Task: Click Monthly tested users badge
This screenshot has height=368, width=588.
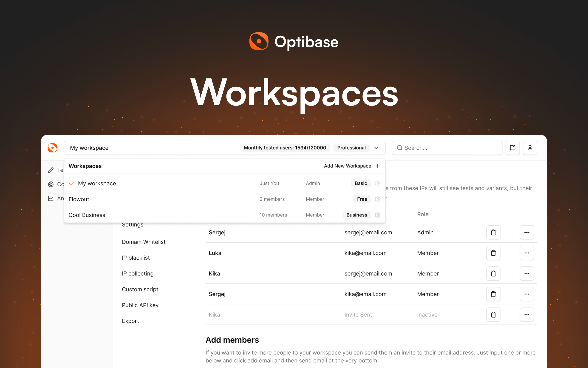Action: (285, 148)
